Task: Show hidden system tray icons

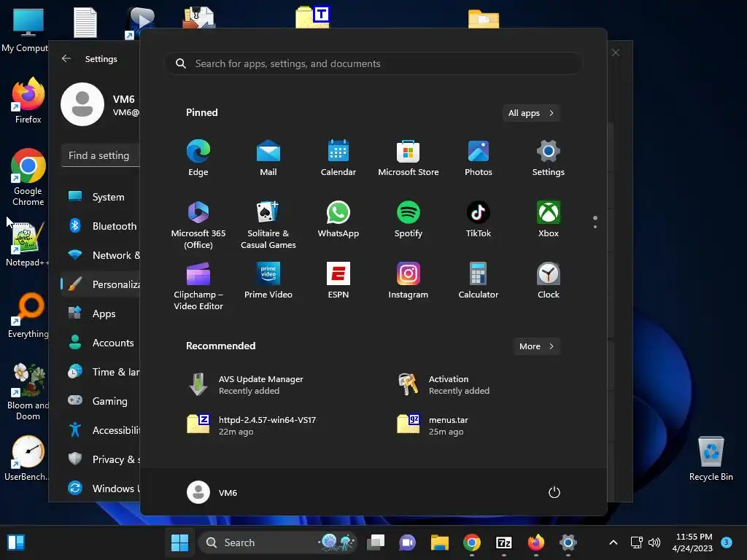Action: coord(613,542)
